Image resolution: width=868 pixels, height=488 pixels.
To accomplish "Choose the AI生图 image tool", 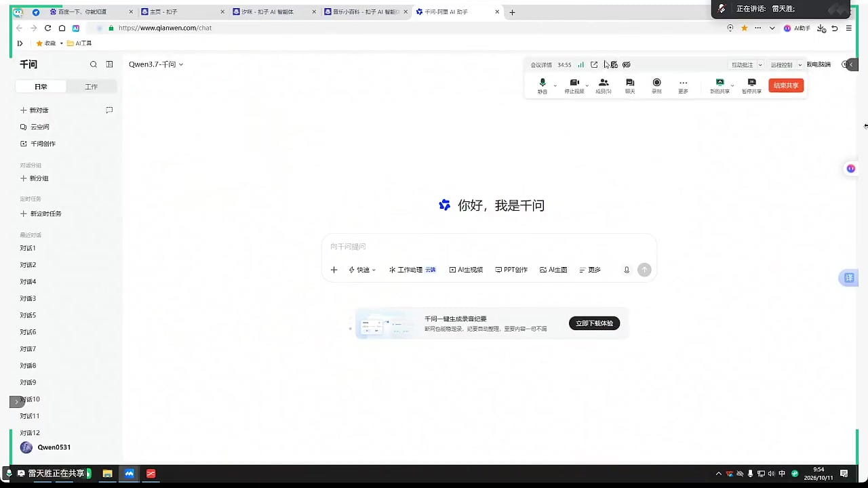I will point(553,270).
